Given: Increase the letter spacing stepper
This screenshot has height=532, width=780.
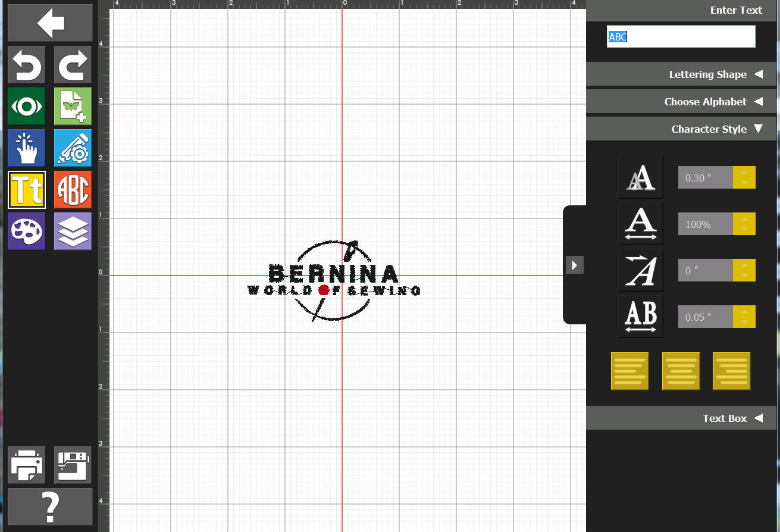Looking at the screenshot, I should pyautogui.click(x=744, y=311).
